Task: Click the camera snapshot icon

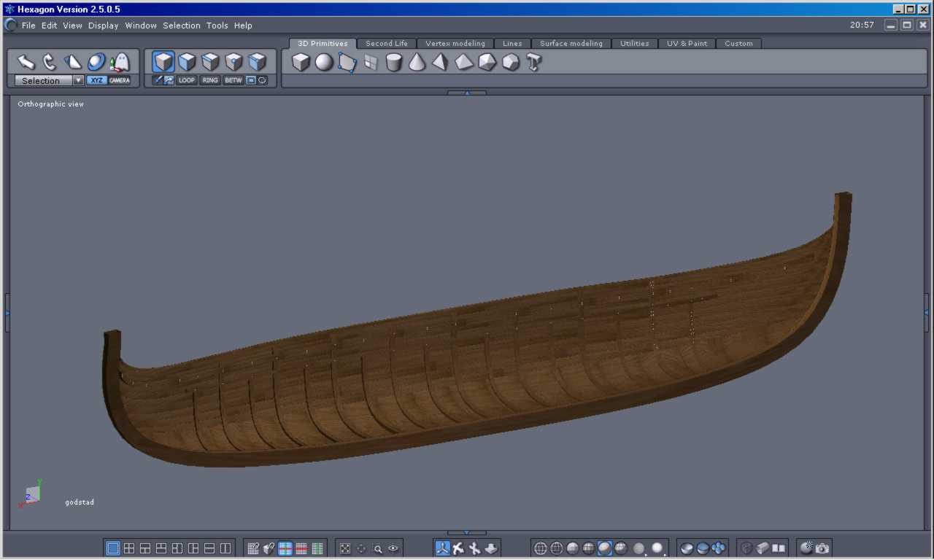Action: pyautogui.click(x=822, y=548)
